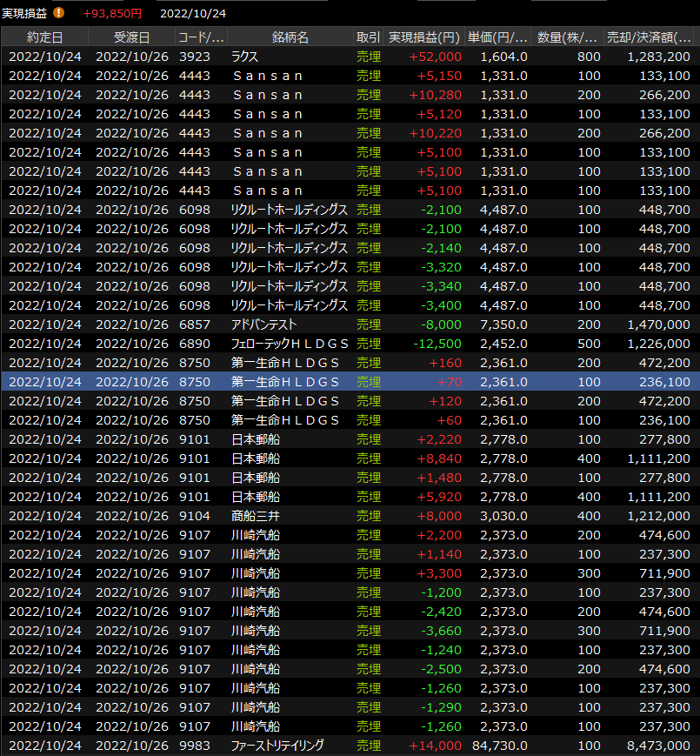The width and height of the screenshot is (700, 756).
Task: Select the アドバンテスト row
Action: click(x=348, y=324)
